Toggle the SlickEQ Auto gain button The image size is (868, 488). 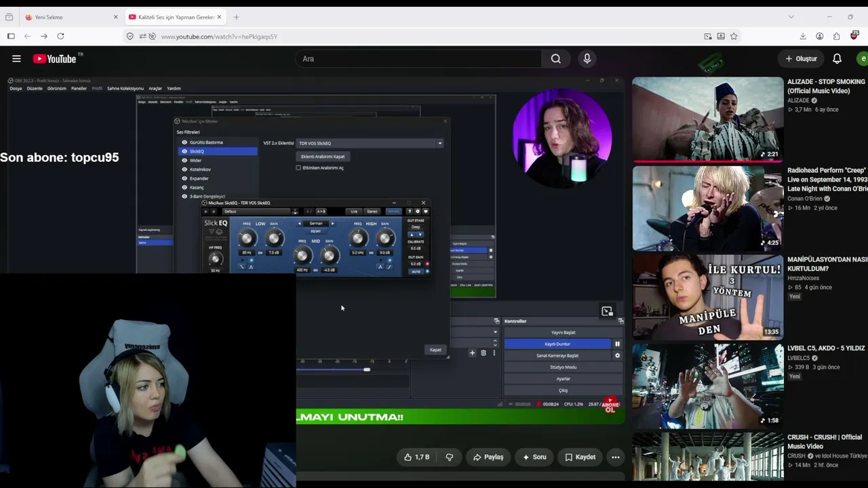[x=415, y=272]
